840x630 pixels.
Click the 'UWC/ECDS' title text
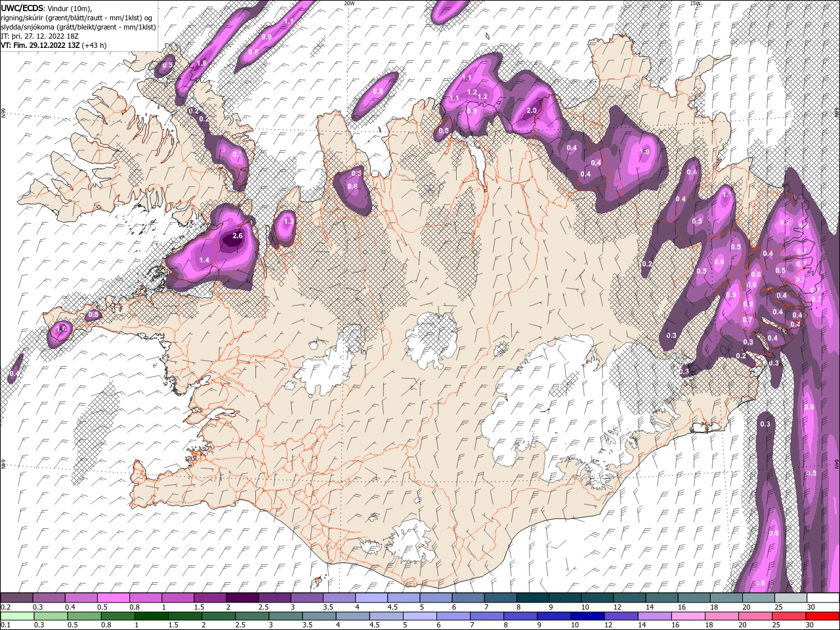click(22, 8)
